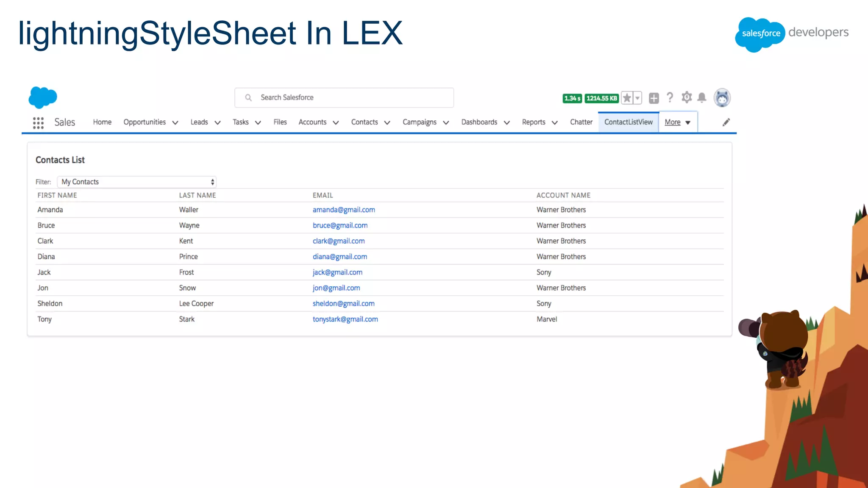
Task: Click the last name Snow cell
Action: tap(187, 288)
